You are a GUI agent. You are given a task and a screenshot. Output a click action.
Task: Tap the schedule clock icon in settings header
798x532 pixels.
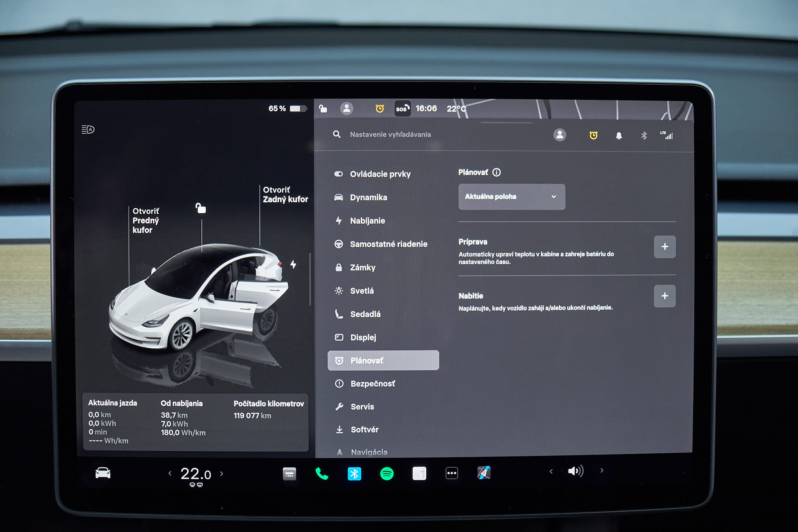(593, 135)
